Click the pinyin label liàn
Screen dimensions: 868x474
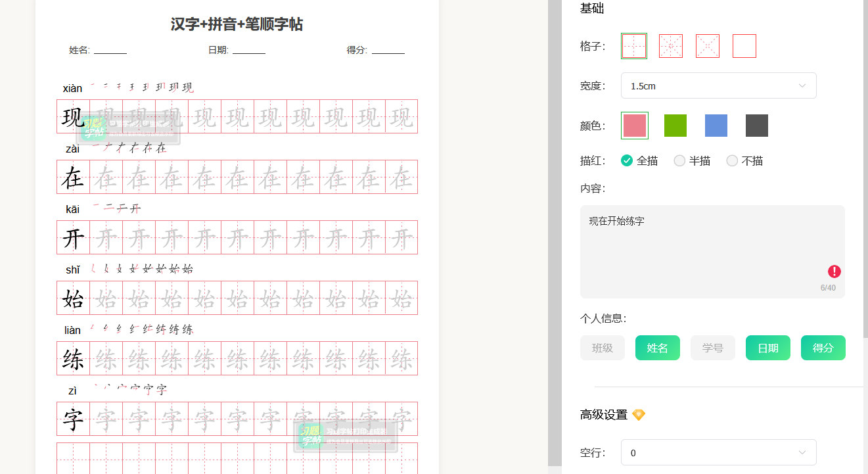(73, 330)
